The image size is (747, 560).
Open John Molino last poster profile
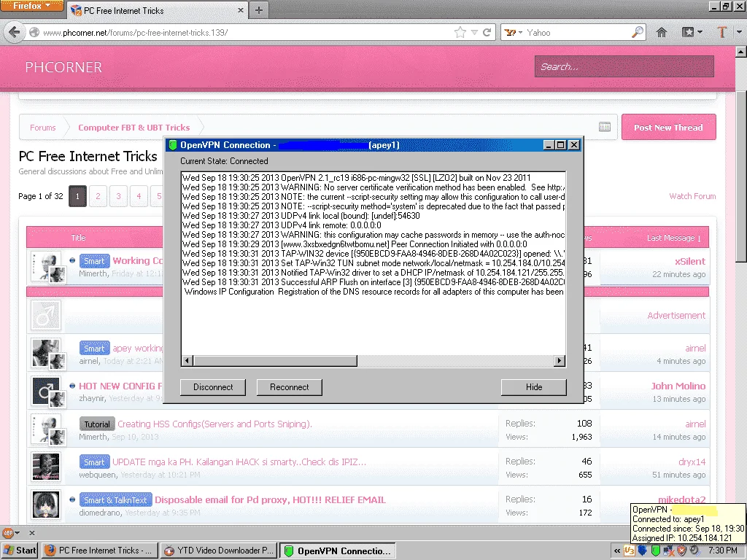tap(678, 386)
